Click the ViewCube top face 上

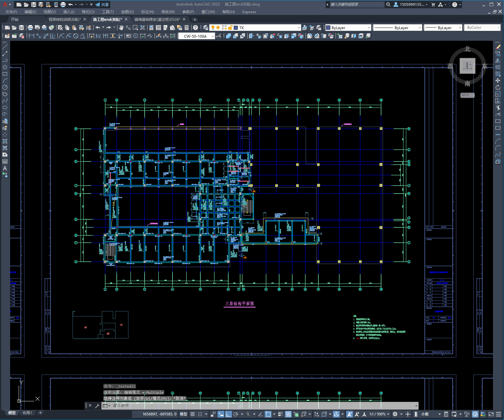point(467,66)
